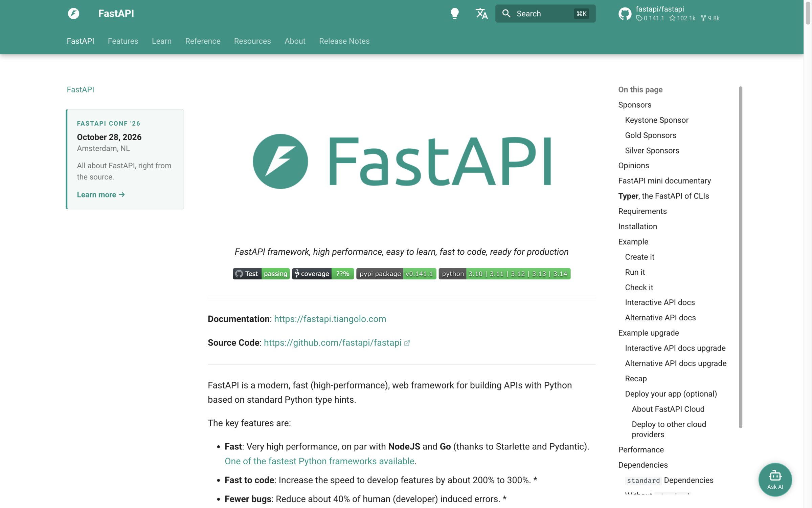Go to Check it section

639,288
